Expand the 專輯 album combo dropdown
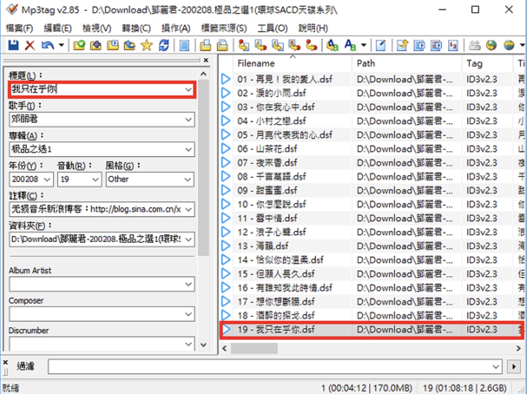The image size is (532, 394). click(188, 149)
